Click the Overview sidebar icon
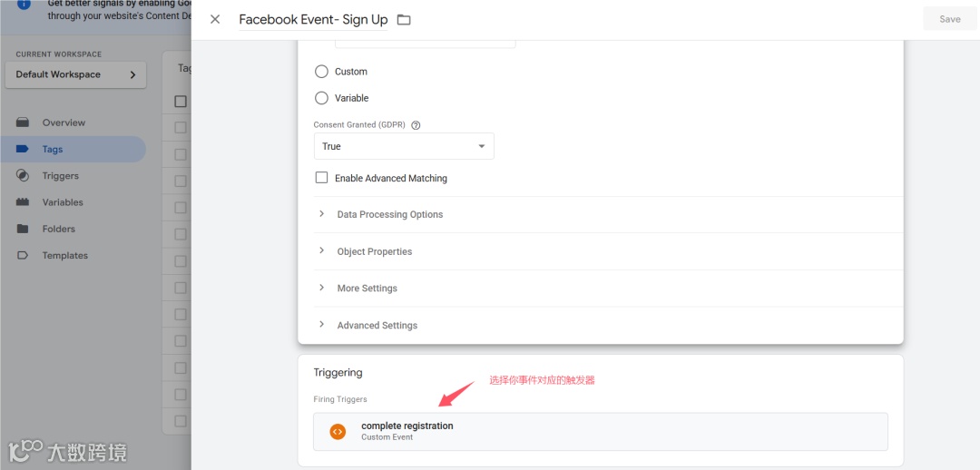980x470 pixels. click(x=23, y=122)
